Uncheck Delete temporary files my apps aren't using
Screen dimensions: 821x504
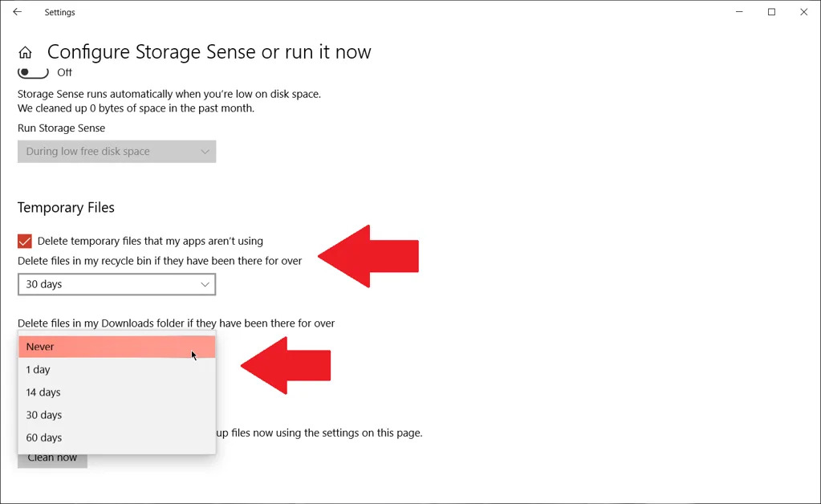click(x=25, y=241)
